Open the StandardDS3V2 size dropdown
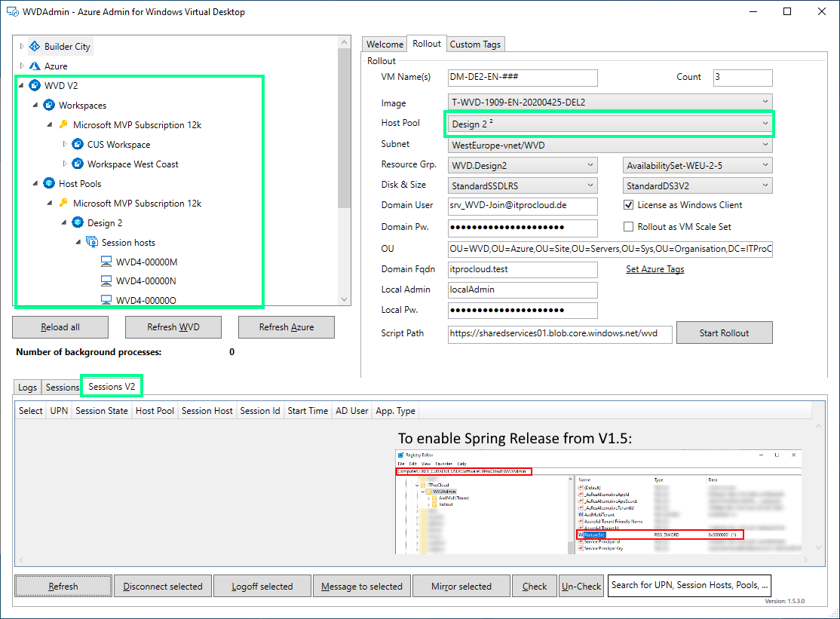840x619 pixels. [697, 185]
